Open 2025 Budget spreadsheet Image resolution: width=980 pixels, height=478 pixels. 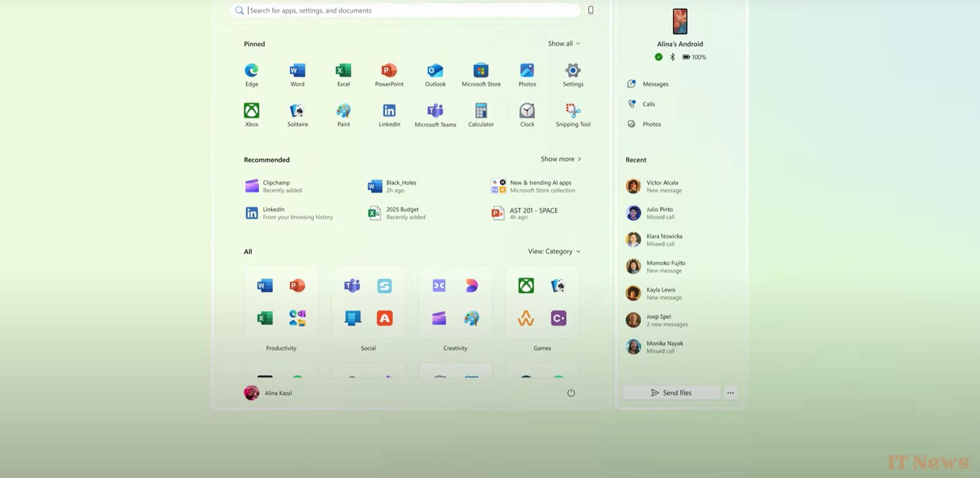396,213
